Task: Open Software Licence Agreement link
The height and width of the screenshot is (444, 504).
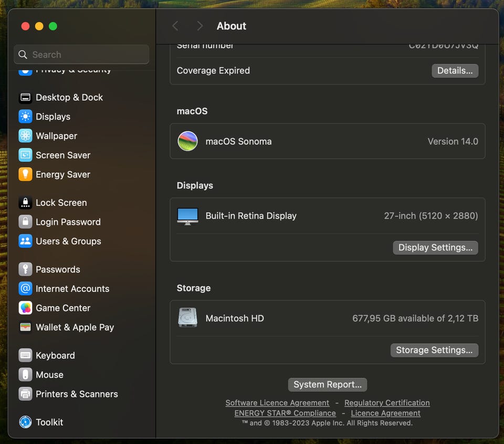Action: pos(277,403)
